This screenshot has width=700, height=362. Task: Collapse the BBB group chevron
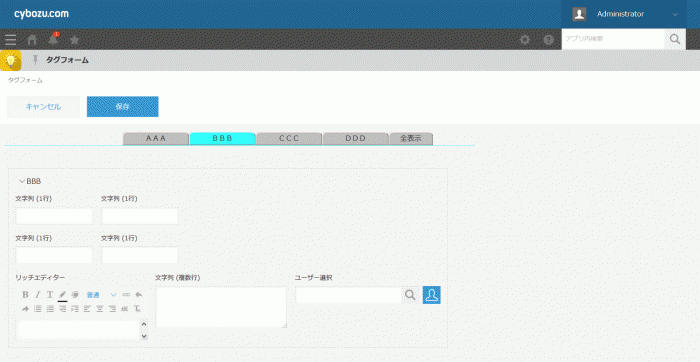22,181
